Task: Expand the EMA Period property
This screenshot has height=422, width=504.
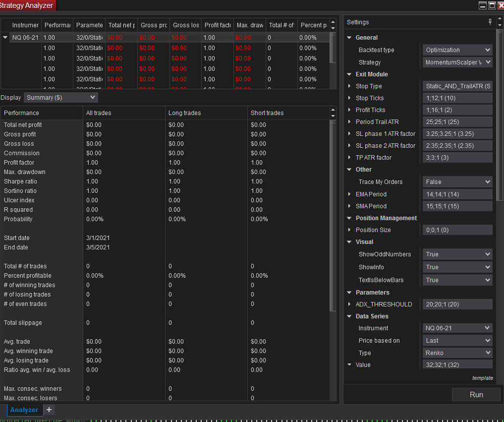Action: tap(349, 194)
